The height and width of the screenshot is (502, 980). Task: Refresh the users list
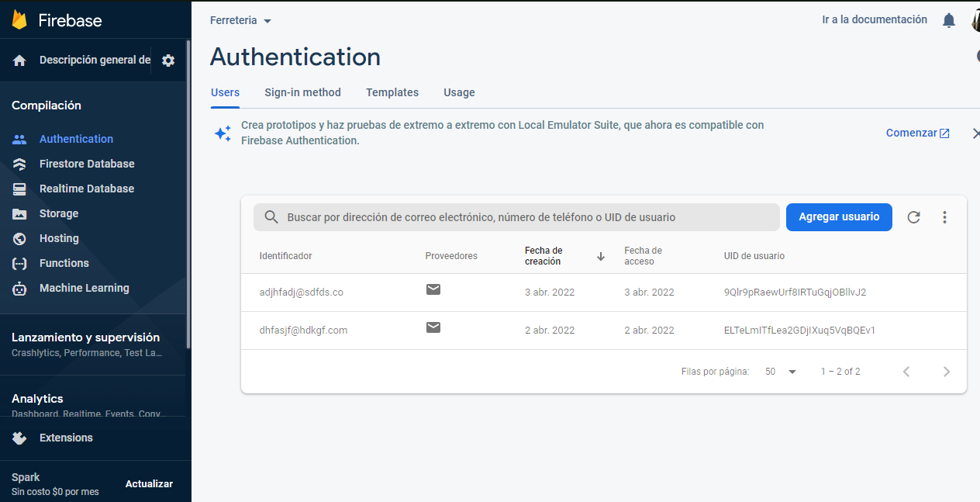point(913,217)
